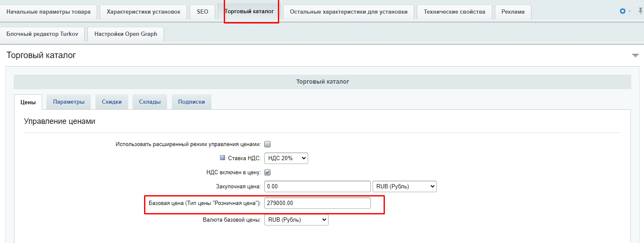Collapse the Торговый каталог section arrow
Image resolution: width=644 pixels, height=243 pixels.
point(635,56)
